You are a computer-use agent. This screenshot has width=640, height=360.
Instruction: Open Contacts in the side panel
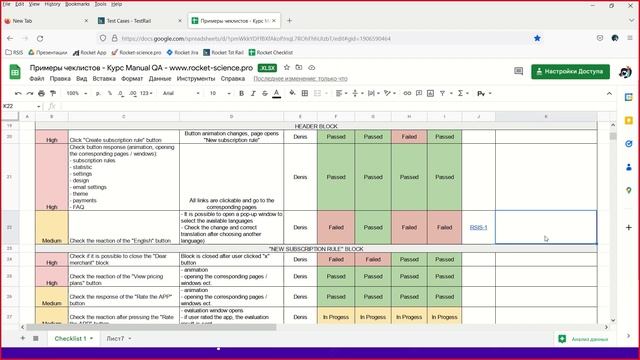[629, 167]
